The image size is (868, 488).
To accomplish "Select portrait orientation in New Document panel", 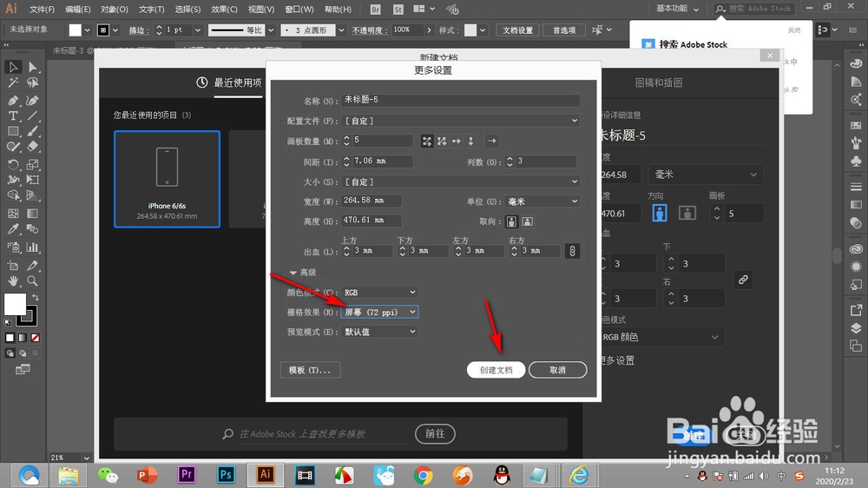I will [x=660, y=213].
